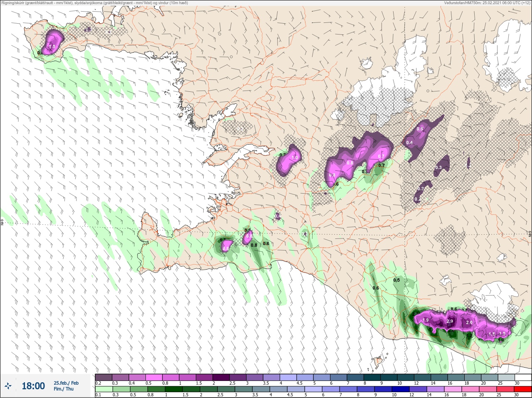532x398 pixels.
Task: Click the 18:00 forecast time label
Action: (x=33, y=386)
